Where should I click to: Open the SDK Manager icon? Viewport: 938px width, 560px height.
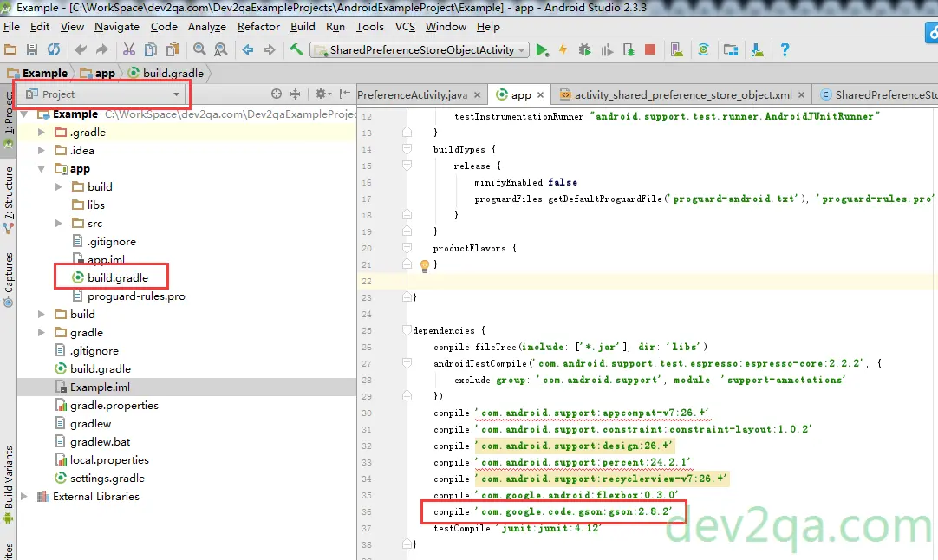tap(758, 49)
